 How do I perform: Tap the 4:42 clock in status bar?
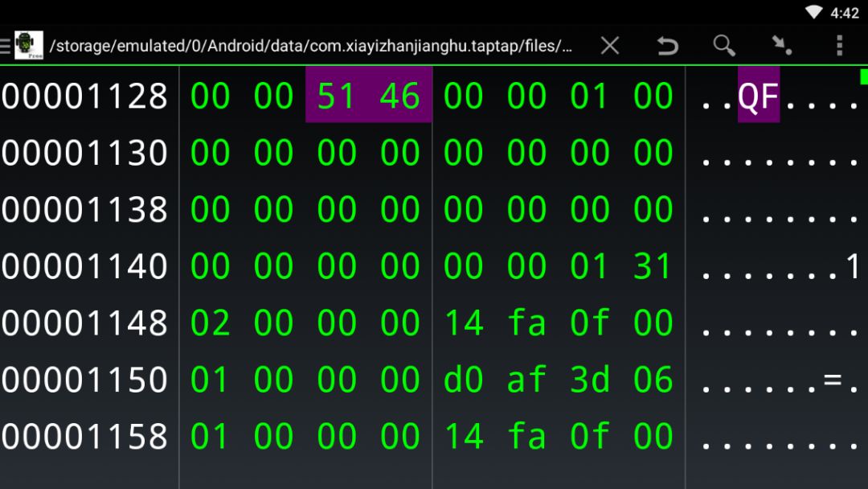coord(844,13)
